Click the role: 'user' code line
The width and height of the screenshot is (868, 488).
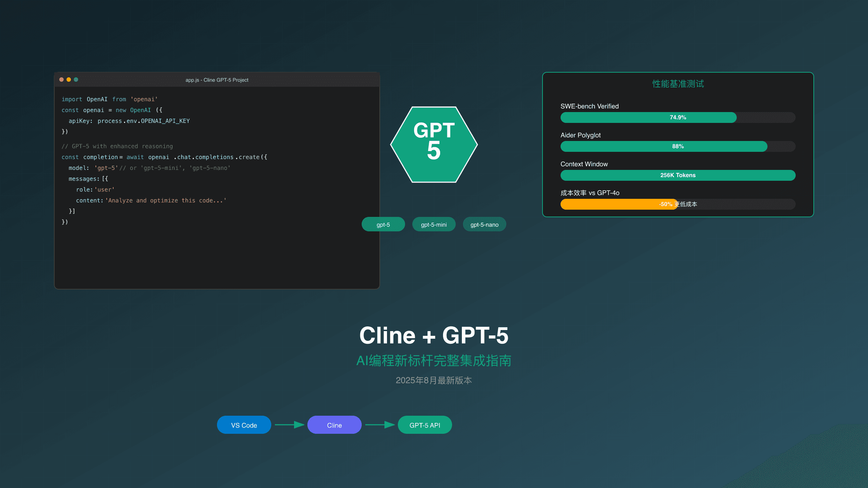(x=95, y=190)
